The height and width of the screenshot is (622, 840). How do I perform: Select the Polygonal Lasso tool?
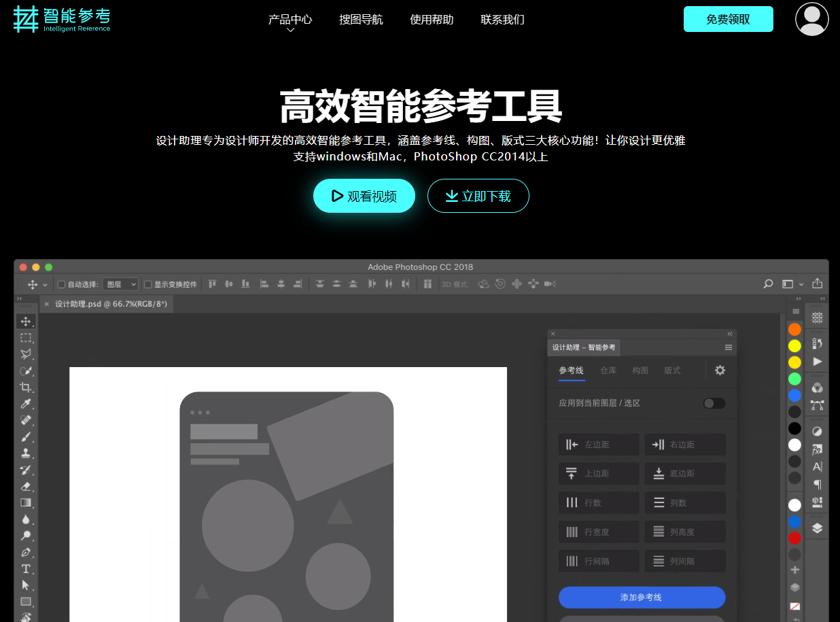click(26, 354)
